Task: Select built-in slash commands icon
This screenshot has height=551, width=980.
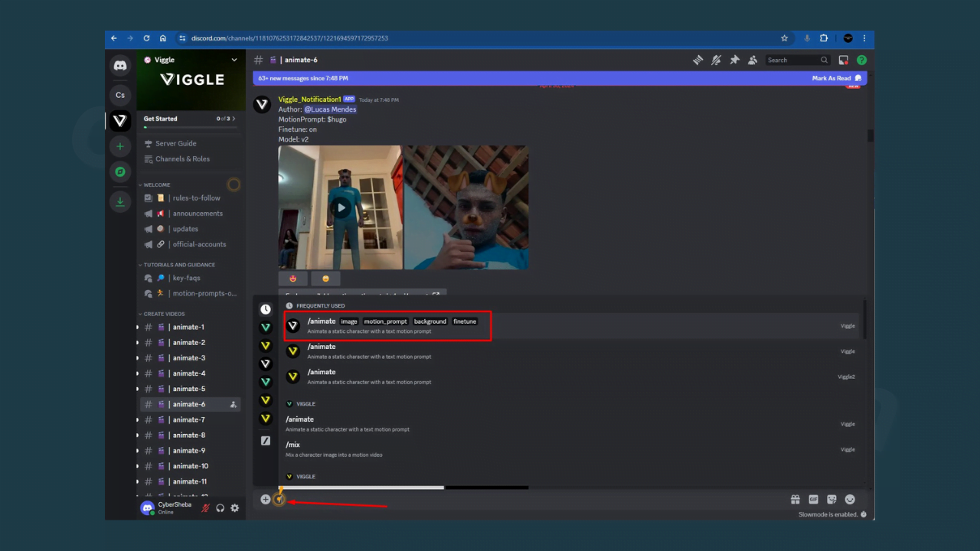Action: pos(266,441)
